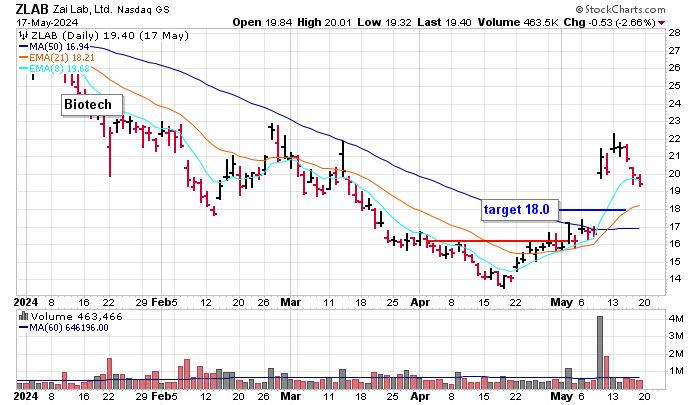Click the Chg -0.53 (-2.66%) value

(x=610, y=22)
